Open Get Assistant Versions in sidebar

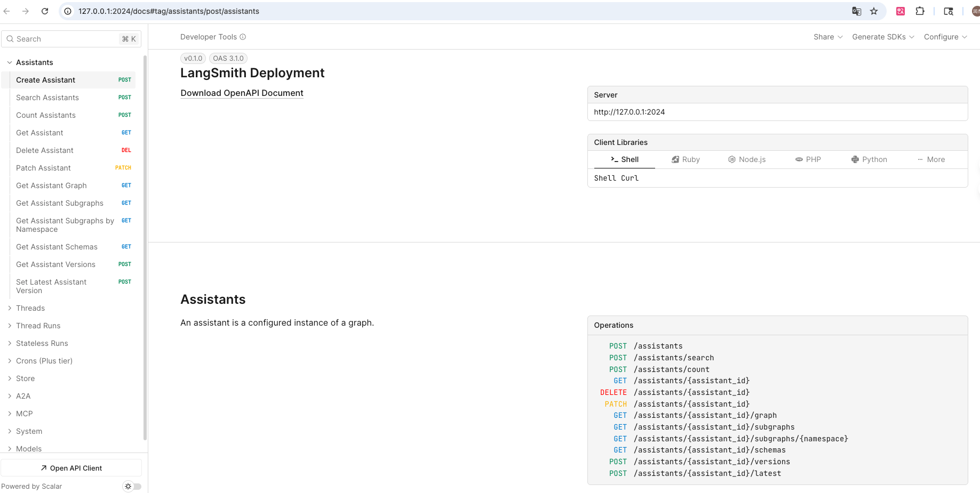pyautogui.click(x=69, y=264)
